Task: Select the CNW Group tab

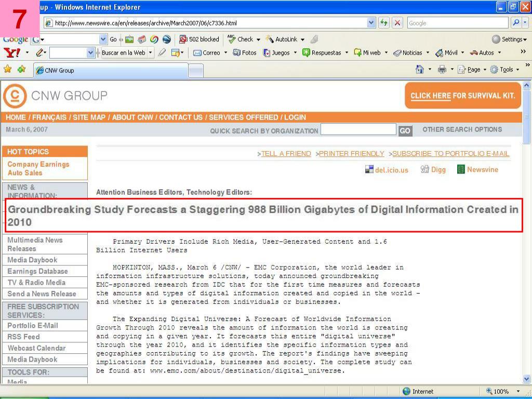Action: [111, 70]
